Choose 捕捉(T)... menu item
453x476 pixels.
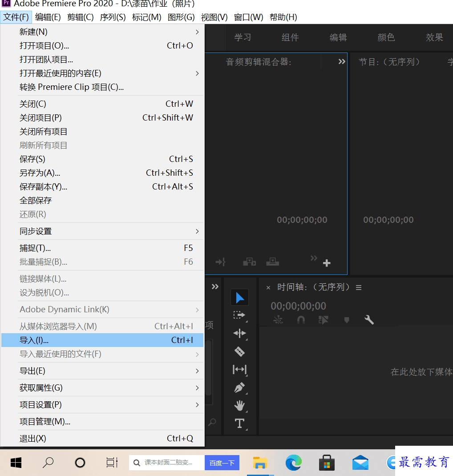tap(102, 248)
